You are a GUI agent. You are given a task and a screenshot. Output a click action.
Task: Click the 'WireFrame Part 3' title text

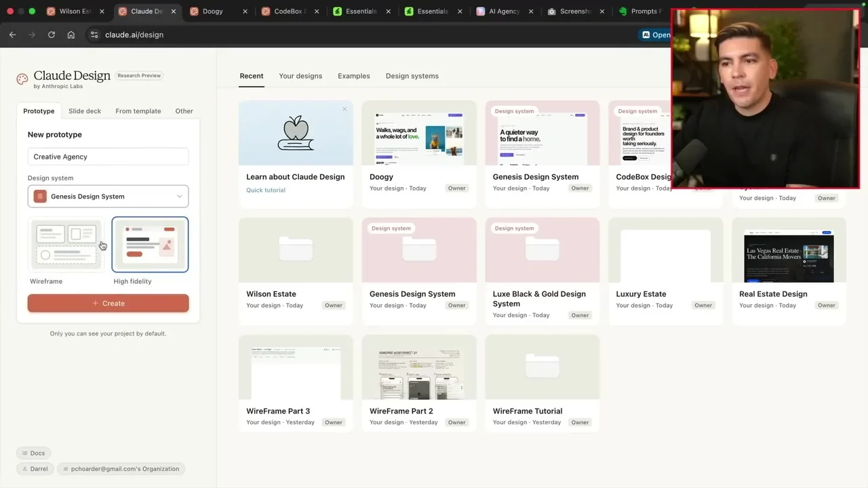click(278, 411)
